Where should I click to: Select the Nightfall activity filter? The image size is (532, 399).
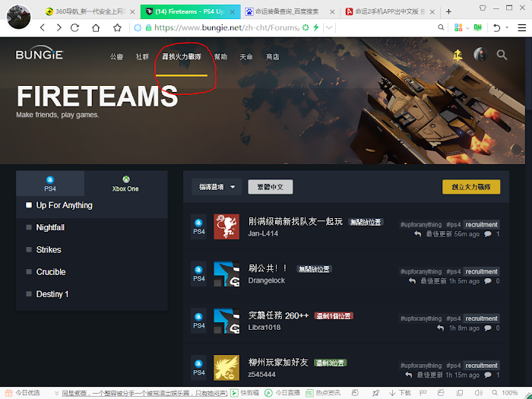point(92,227)
